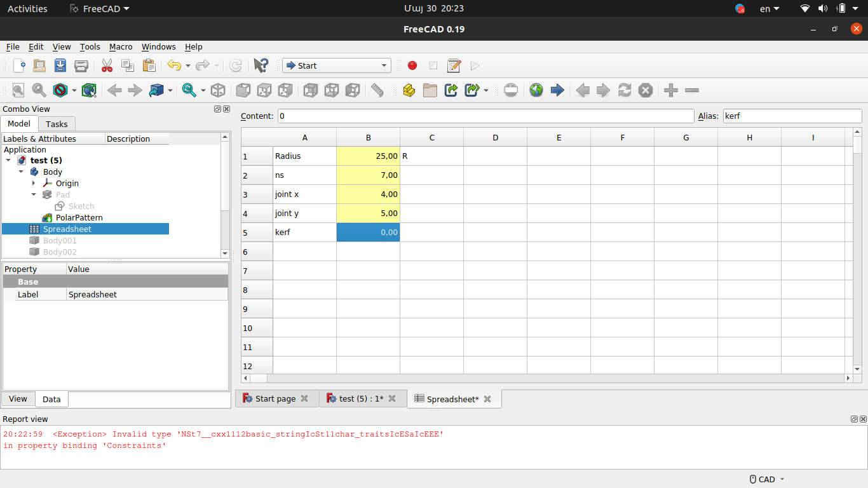Open the link navigation dropdown arrow
The height and width of the screenshot is (488, 868).
[x=170, y=90]
